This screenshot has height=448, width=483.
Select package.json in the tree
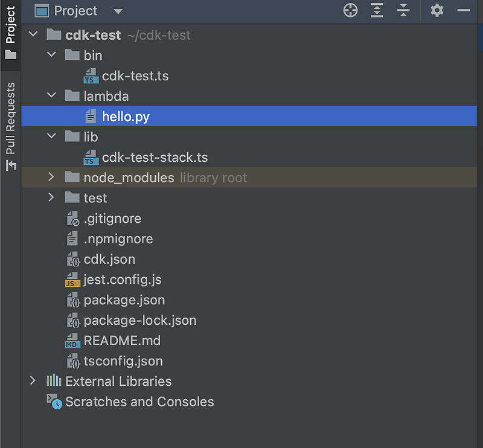pos(124,300)
